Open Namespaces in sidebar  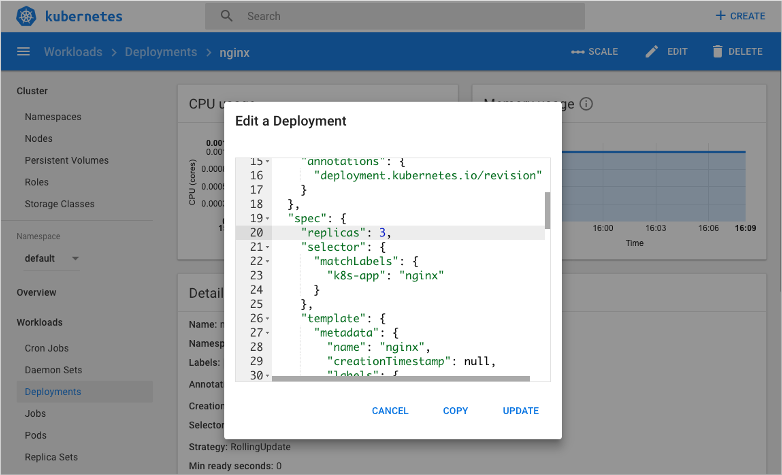pyautogui.click(x=53, y=117)
